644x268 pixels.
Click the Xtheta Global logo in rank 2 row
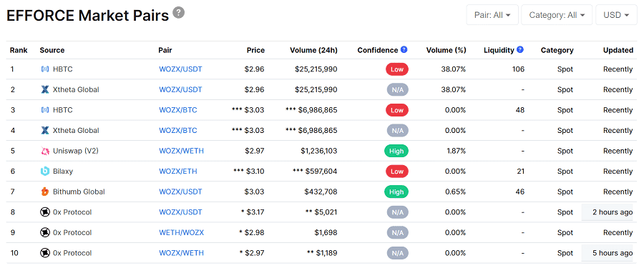(x=45, y=89)
